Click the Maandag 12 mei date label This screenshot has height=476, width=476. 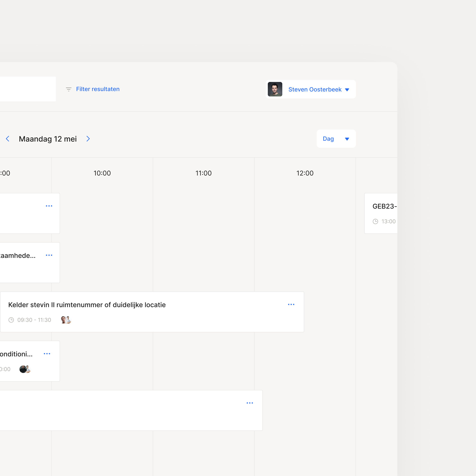click(48, 139)
